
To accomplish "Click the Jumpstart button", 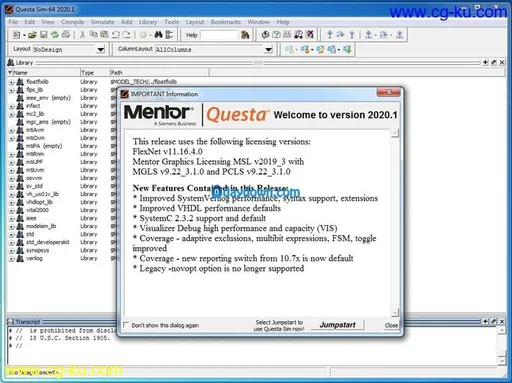I will [x=337, y=325].
